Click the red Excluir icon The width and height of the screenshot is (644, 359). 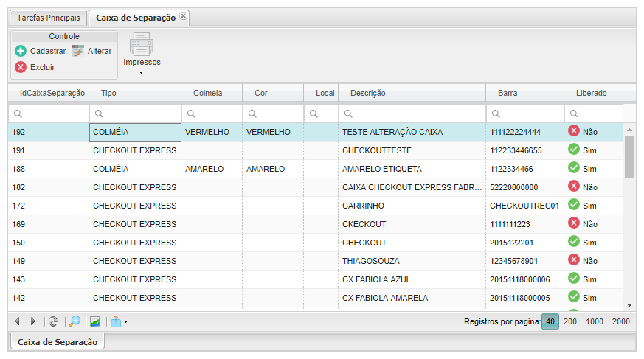click(x=21, y=67)
